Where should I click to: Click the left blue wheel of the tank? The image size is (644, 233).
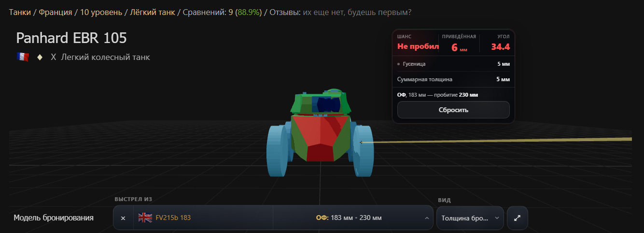click(277, 150)
